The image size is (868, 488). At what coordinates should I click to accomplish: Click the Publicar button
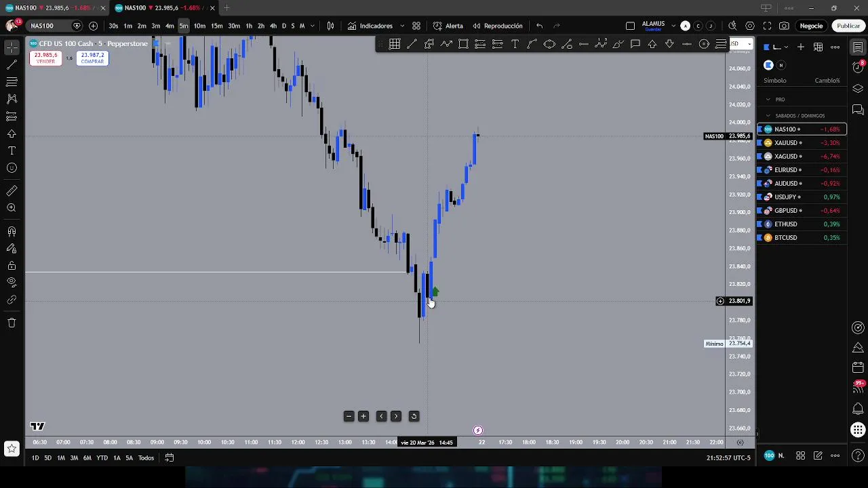848,26
